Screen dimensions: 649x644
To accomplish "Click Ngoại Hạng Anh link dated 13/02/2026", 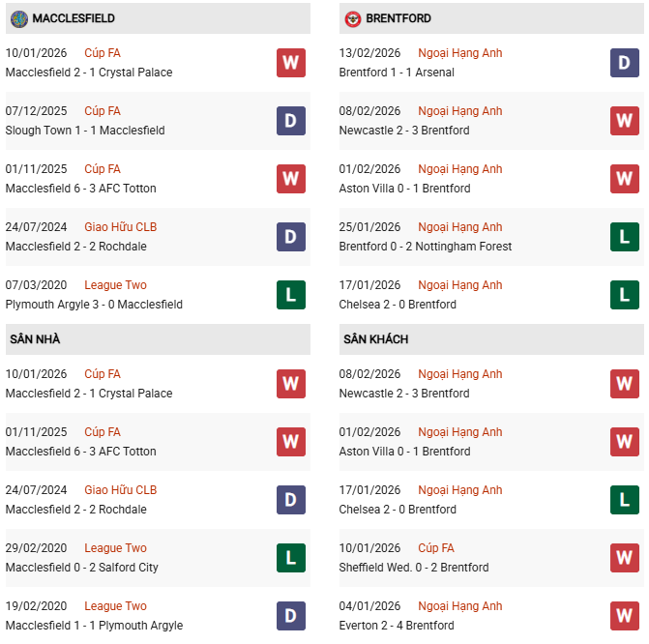I will [459, 53].
